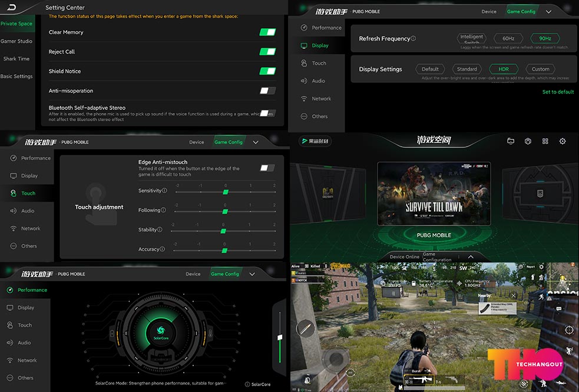579x392 pixels.
Task: Click the Display monitor icon in Refresh Frequency sidebar
Action: tap(304, 45)
